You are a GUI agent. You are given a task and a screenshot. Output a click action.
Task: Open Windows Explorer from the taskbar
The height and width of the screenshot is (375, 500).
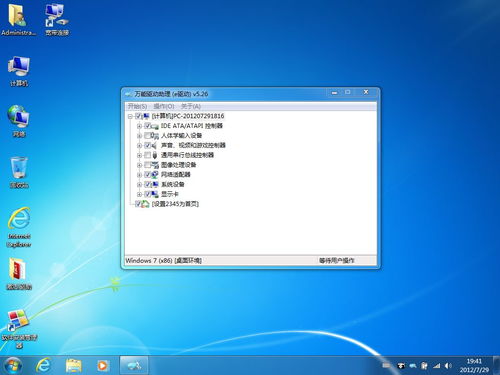tap(74, 365)
